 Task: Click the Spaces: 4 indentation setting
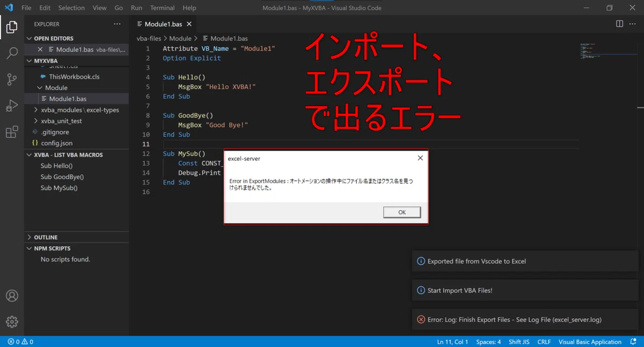point(488,342)
